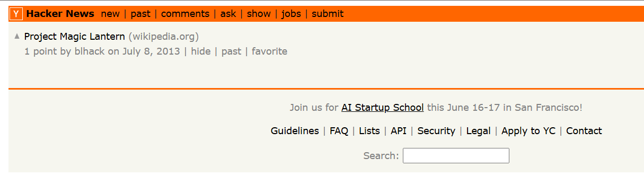
Task: View the comments section in navigation
Action: pos(186,14)
